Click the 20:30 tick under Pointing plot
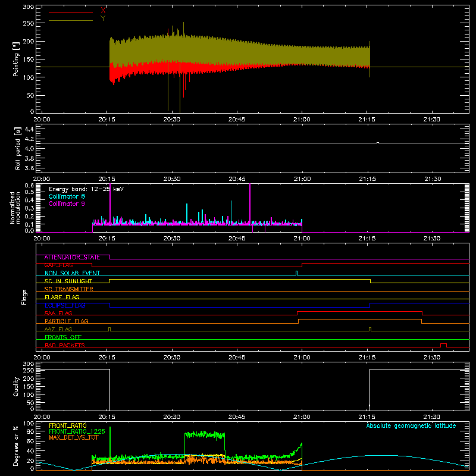Image resolution: width=476 pixels, height=476 pixels. [172, 120]
